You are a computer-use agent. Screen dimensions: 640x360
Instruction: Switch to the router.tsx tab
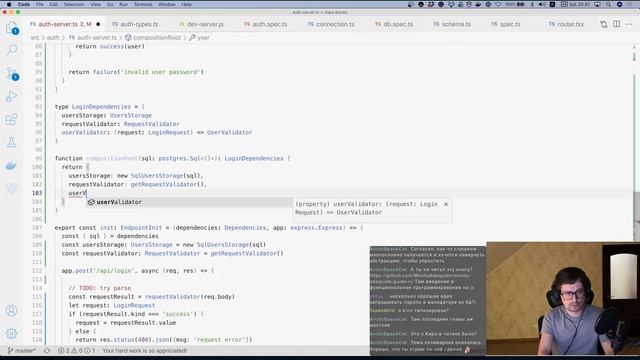pos(570,24)
